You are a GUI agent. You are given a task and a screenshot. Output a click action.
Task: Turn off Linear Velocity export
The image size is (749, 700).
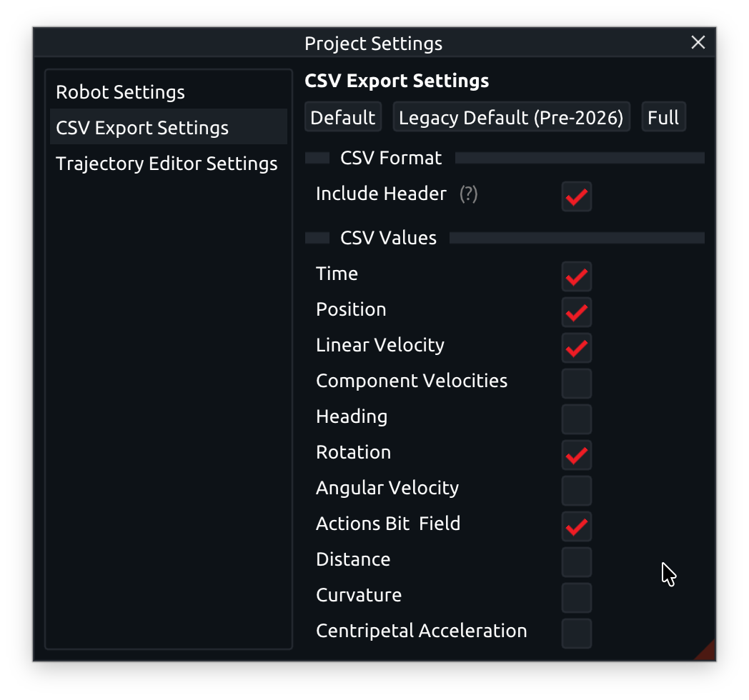576,348
